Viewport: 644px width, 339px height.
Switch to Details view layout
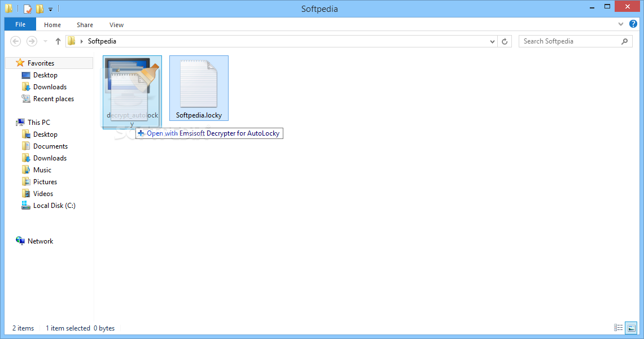618,328
